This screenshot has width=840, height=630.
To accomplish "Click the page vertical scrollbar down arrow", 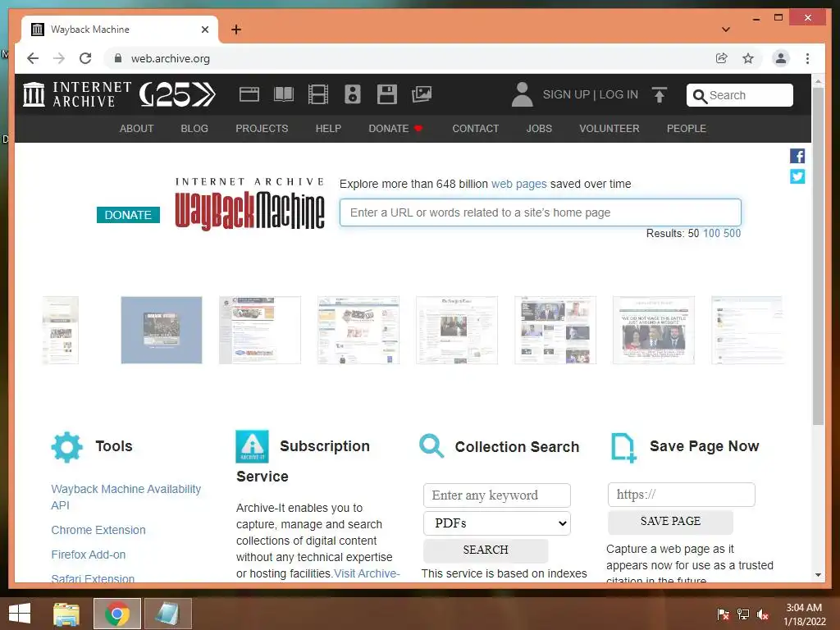I will pyautogui.click(x=818, y=575).
